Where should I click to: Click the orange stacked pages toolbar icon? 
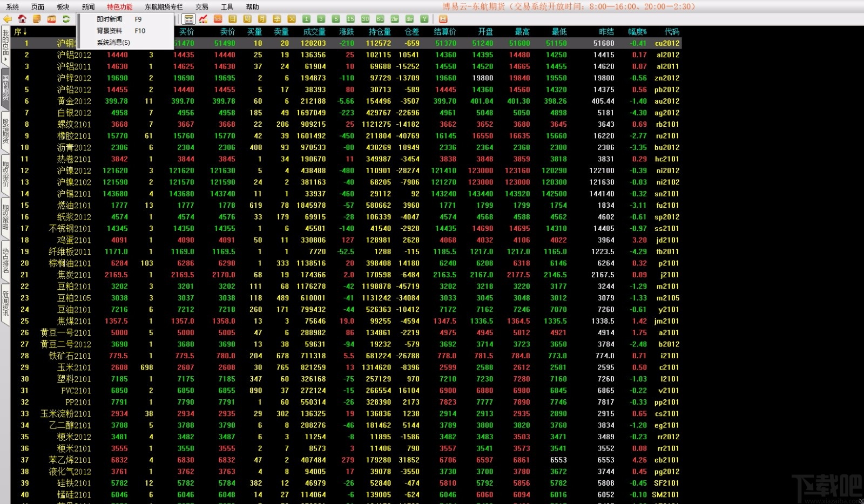point(37,19)
